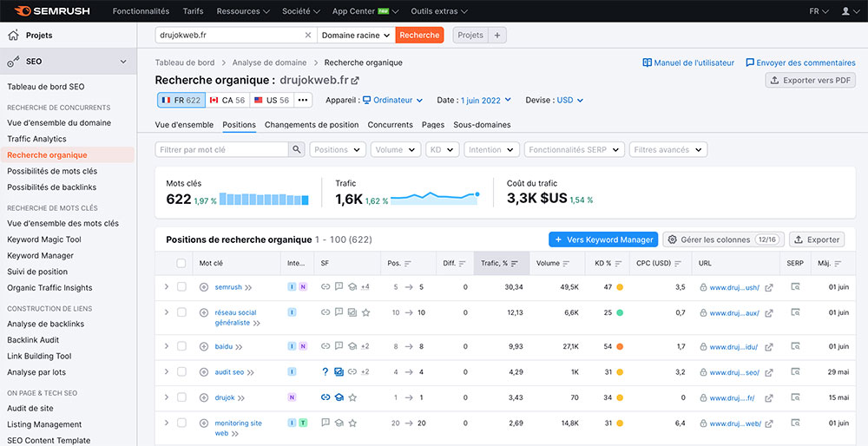Check the baidu row checkbox
This screenshot has height=446, width=868.
pyautogui.click(x=181, y=346)
